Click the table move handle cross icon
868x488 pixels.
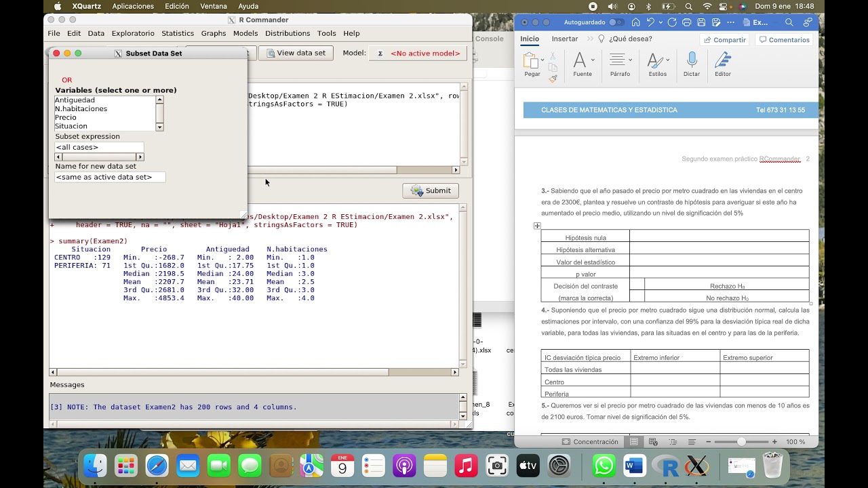pyautogui.click(x=537, y=226)
